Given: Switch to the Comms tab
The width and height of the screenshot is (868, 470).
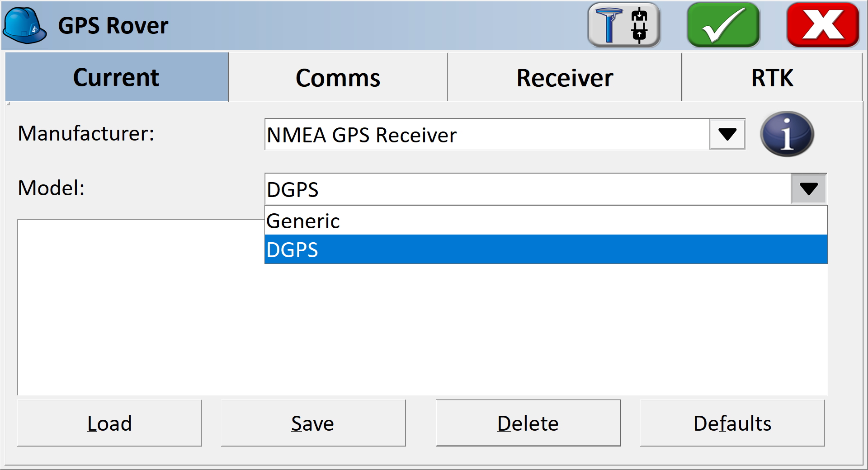Looking at the screenshot, I should click(338, 77).
